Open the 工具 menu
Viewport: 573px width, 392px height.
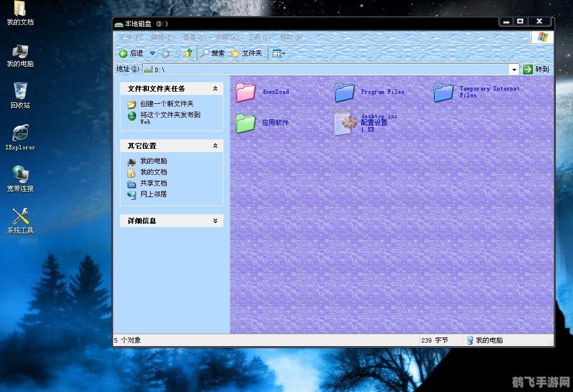(256, 37)
